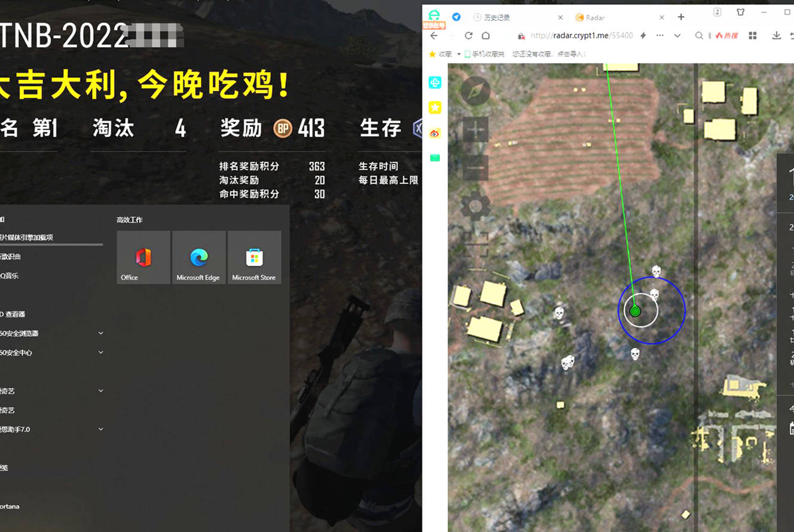Expand the 收藏 dropdown arrow

459,54
